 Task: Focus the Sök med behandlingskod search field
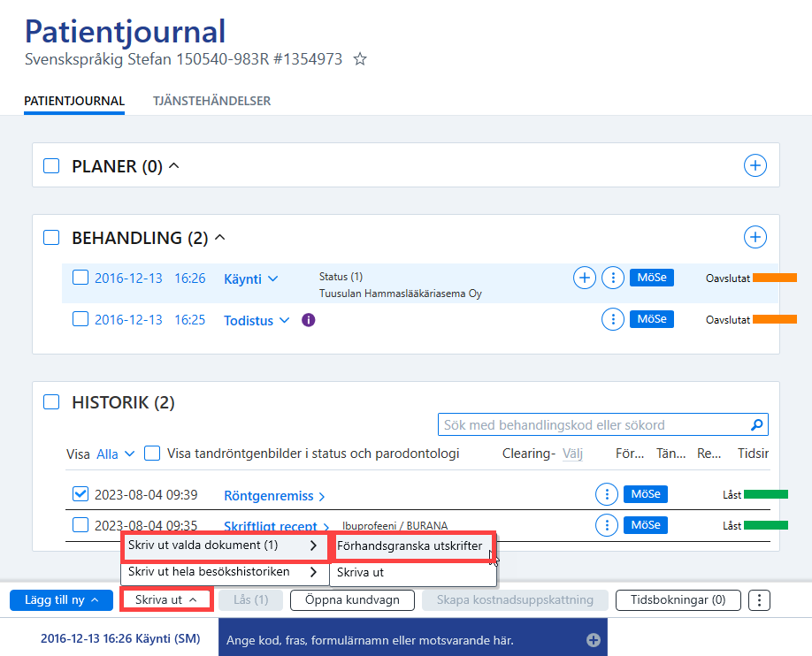(x=602, y=424)
